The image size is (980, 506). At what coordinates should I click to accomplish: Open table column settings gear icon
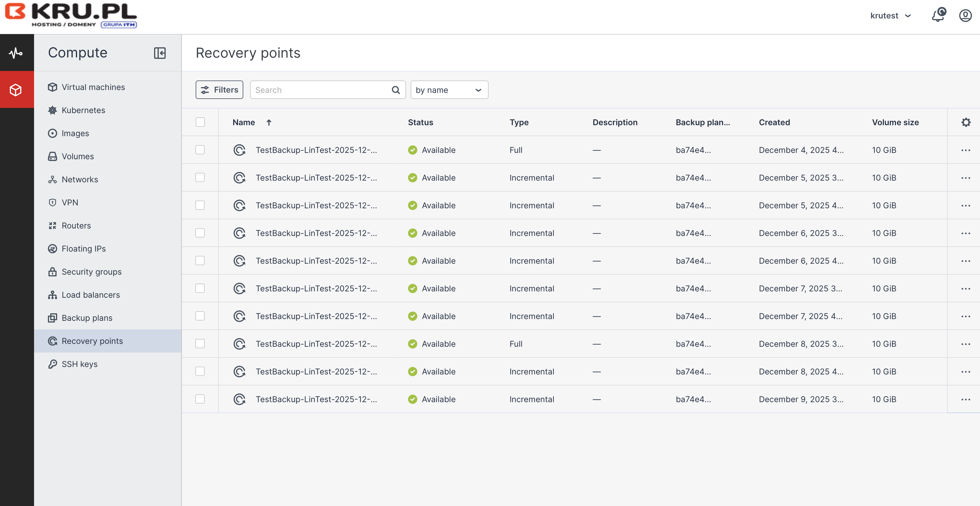coord(966,123)
